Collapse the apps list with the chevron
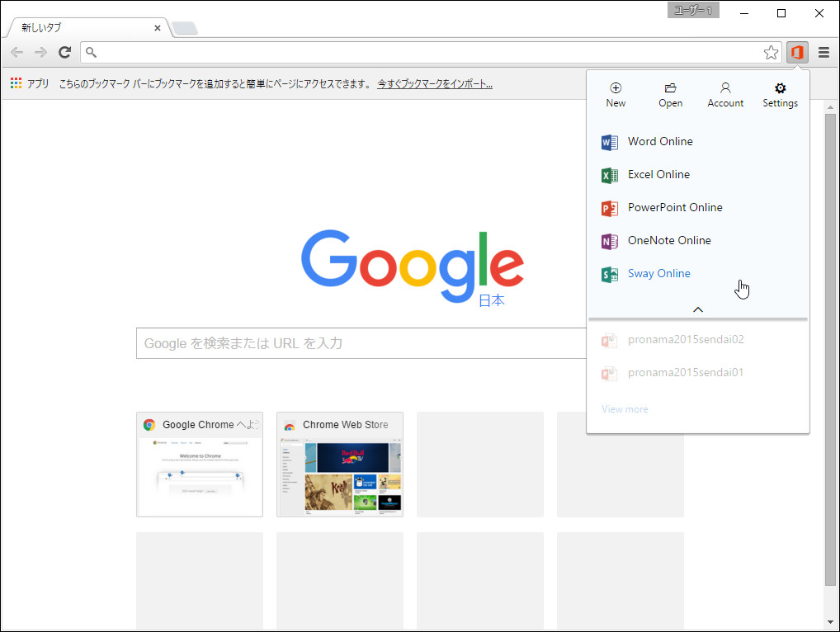 tap(697, 309)
